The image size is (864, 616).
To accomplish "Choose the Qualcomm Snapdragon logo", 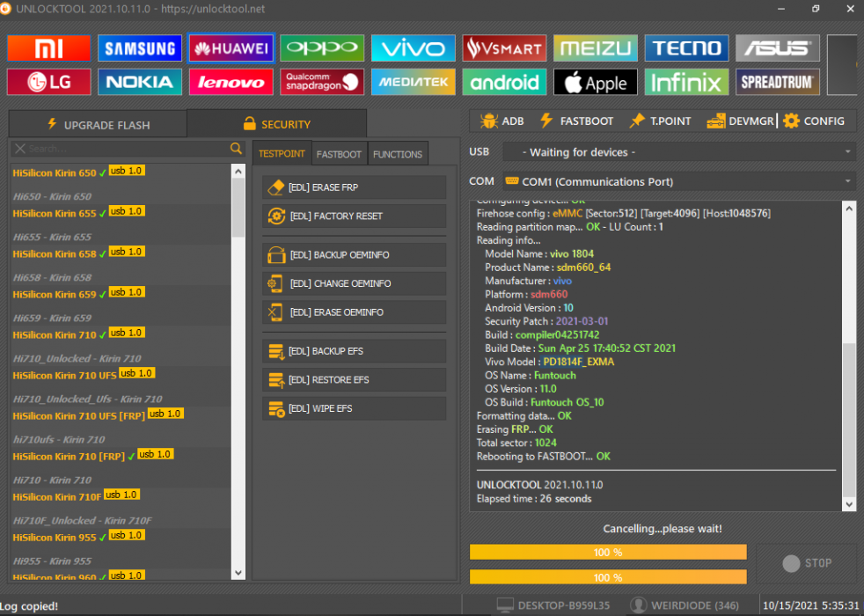I will click(322, 82).
